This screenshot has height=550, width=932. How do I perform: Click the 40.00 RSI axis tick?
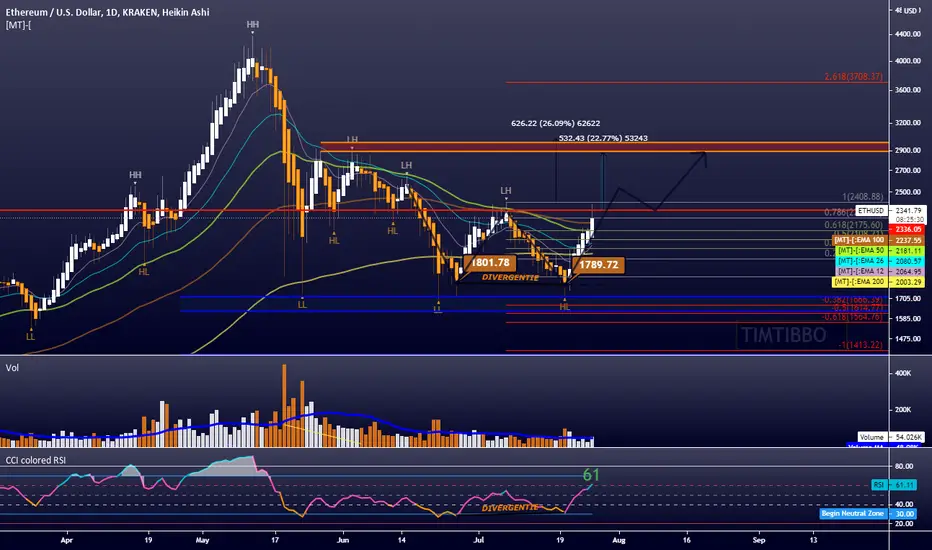(903, 504)
